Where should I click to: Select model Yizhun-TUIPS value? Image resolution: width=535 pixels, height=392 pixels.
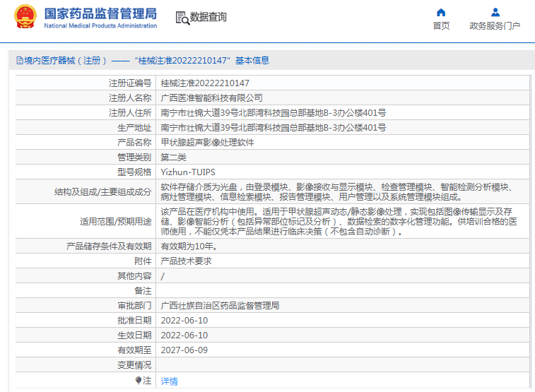tap(188, 172)
